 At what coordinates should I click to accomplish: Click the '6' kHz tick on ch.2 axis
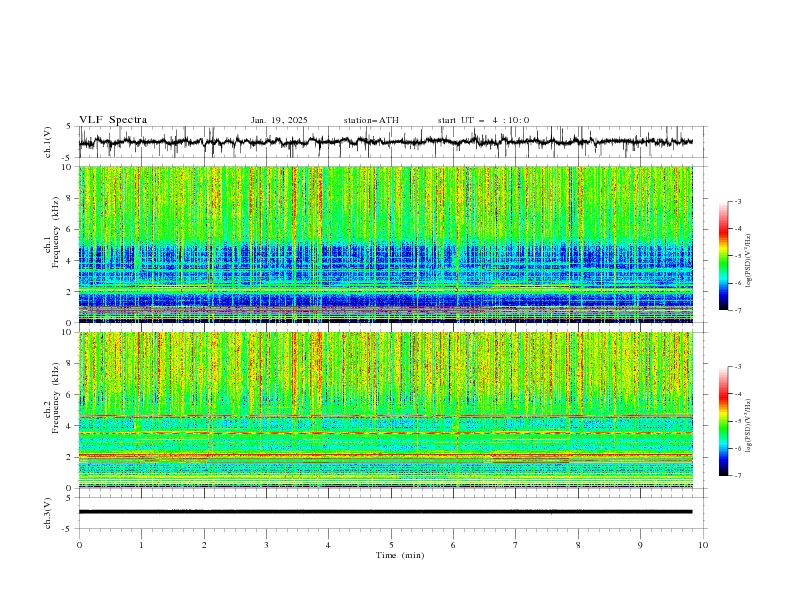(70, 395)
